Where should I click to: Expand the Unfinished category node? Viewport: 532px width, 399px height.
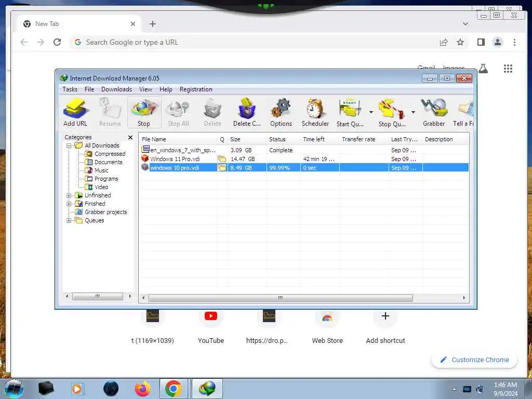click(x=69, y=195)
